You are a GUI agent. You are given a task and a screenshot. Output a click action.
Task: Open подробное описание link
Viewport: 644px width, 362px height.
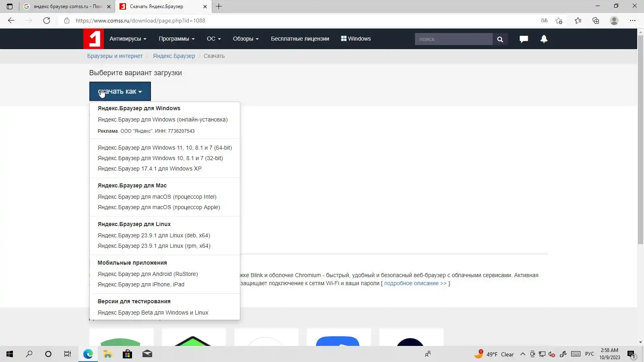coord(415,283)
